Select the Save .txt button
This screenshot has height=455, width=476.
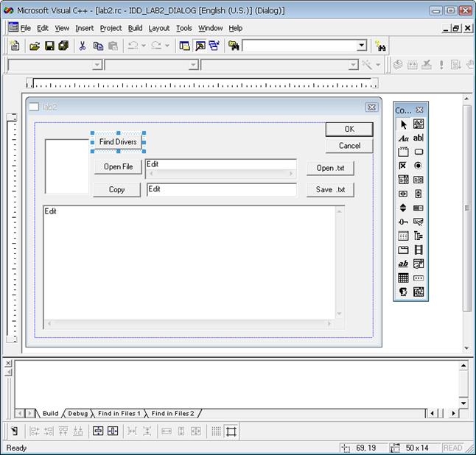click(x=330, y=190)
